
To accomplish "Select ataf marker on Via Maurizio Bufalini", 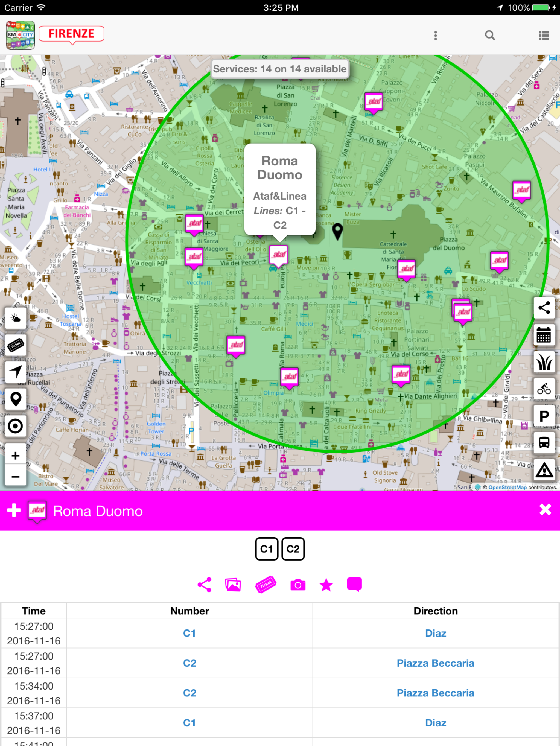I will pos(521,191).
